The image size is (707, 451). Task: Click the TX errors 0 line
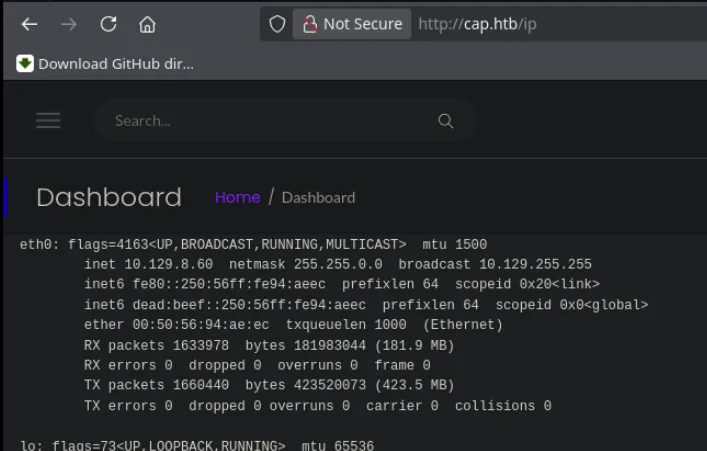(317, 406)
